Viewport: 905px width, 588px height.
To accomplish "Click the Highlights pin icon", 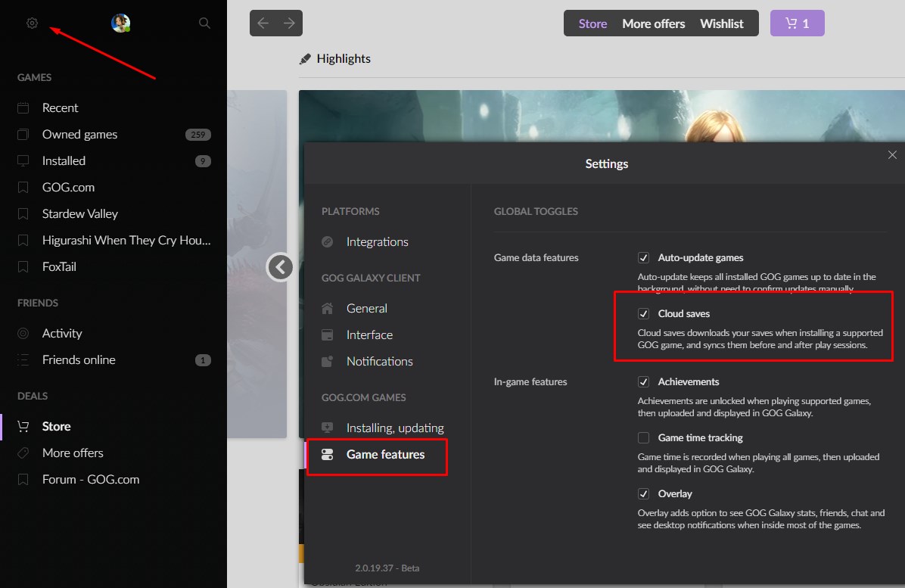I will [x=305, y=59].
